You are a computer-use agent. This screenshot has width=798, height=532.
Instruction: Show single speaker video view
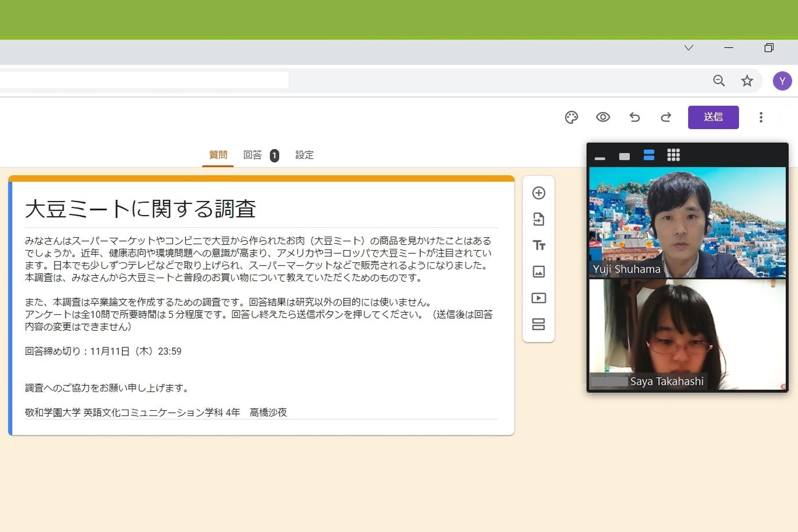[x=625, y=156]
